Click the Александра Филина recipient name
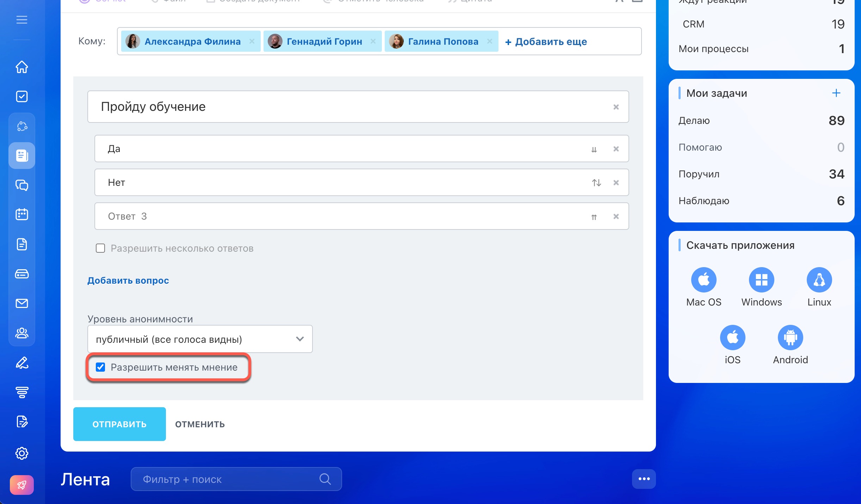The height and width of the screenshot is (504, 861). [193, 42]
